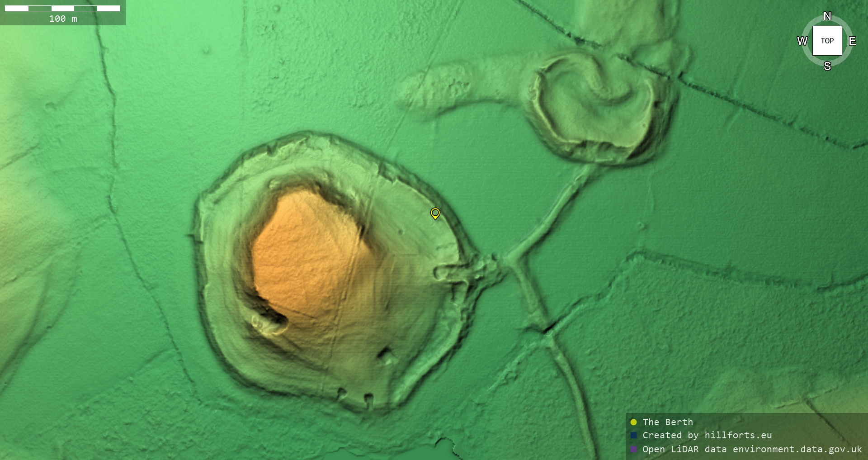Click the yellow location marker pin
Screen dimensions: 868x460
tap(435, 213)
